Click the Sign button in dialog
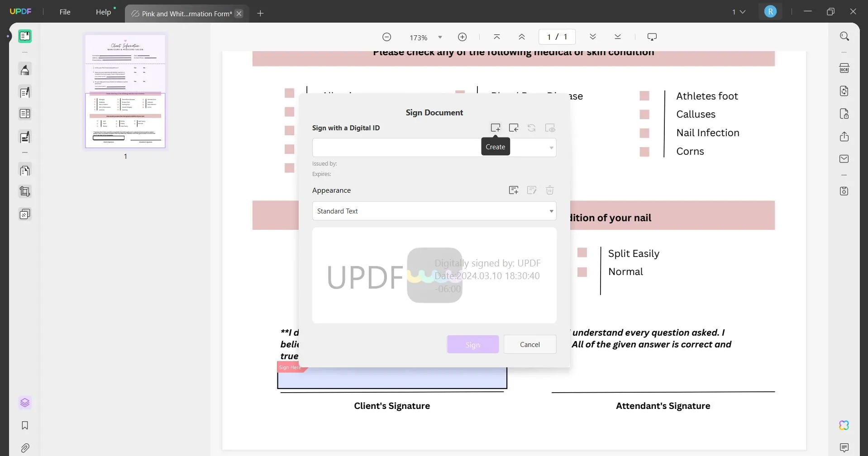 click(x=473, y=345)
